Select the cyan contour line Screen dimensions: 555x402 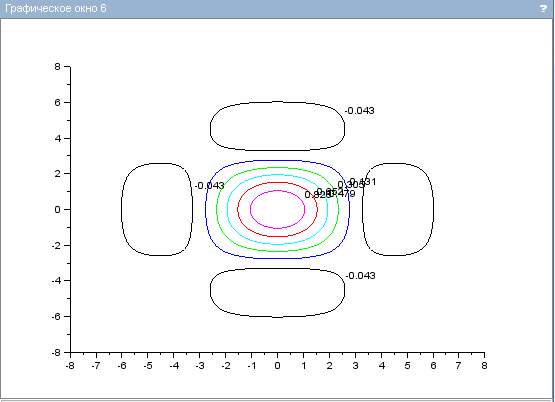(278, 209)
